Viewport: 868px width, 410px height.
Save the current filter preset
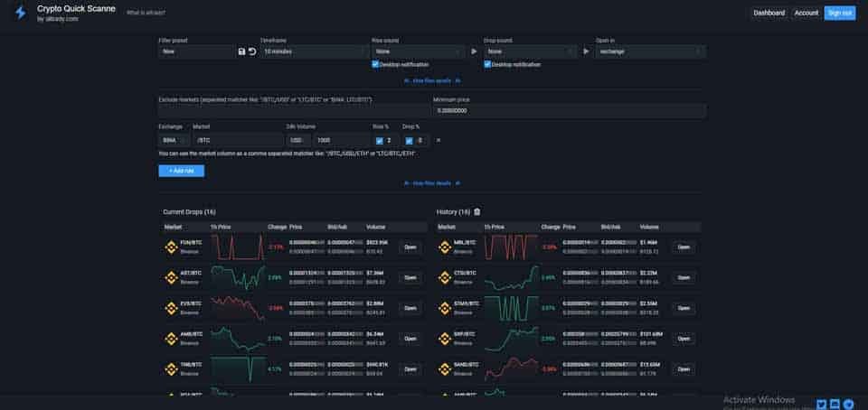tap(241, 51)
